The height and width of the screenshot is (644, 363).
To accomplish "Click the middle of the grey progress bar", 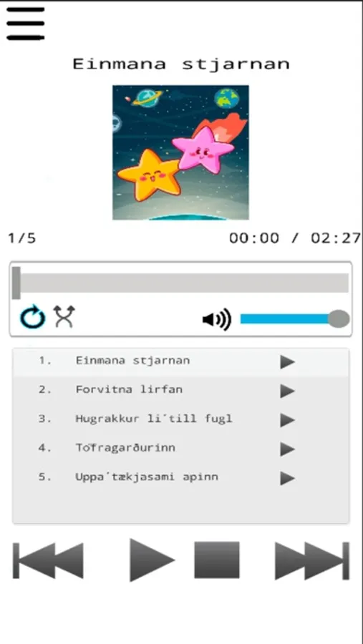I will click(180, 283).
